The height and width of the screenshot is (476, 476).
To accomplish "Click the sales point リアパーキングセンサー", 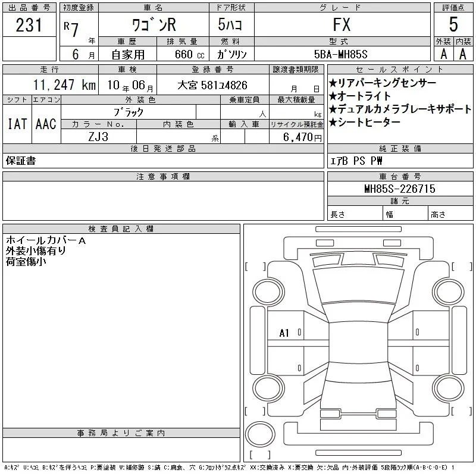I will (x=383, y=83).
